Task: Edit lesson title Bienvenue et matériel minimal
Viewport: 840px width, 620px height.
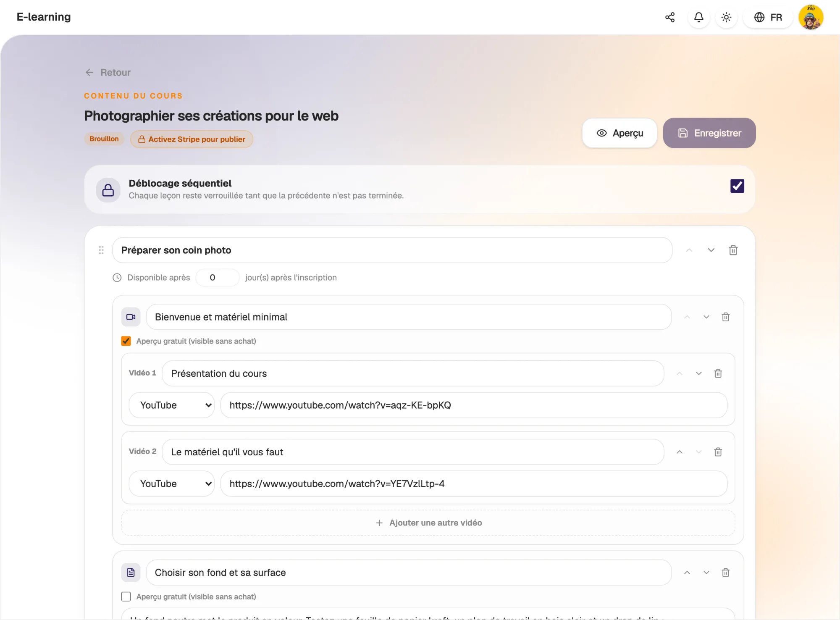Action: pyautogui.click(x=409, y=317)
